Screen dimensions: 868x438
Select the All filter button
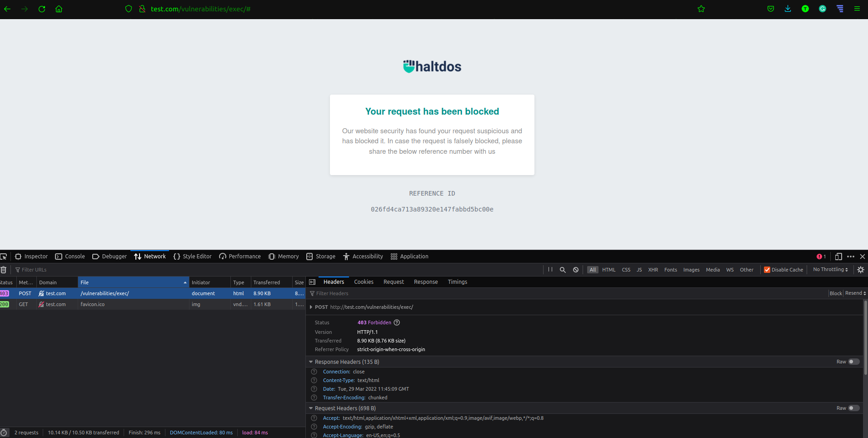point(593,270)
